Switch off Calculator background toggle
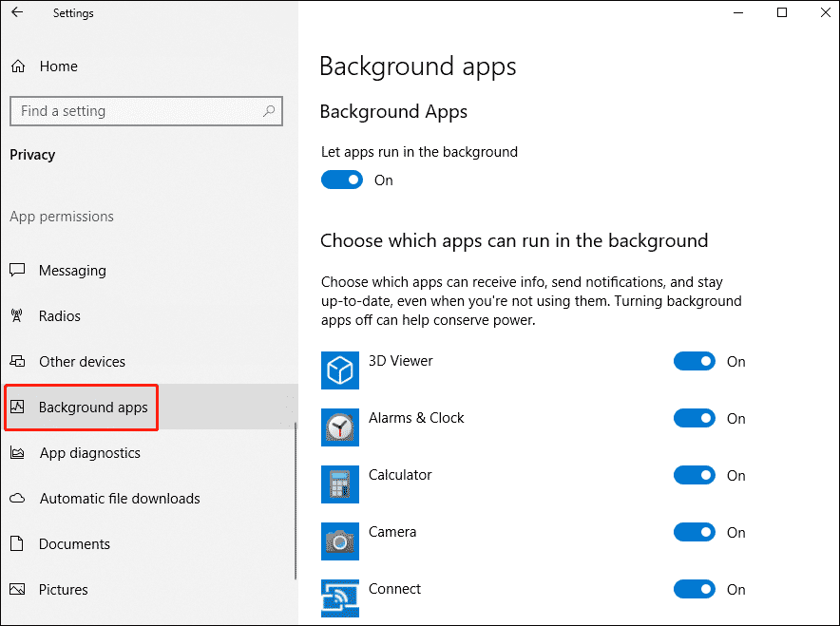The image size is (840, 626). (695, 476)
